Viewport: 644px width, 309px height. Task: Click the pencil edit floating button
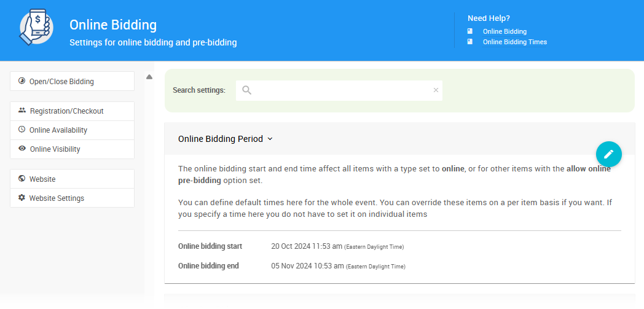coord(608,154)
